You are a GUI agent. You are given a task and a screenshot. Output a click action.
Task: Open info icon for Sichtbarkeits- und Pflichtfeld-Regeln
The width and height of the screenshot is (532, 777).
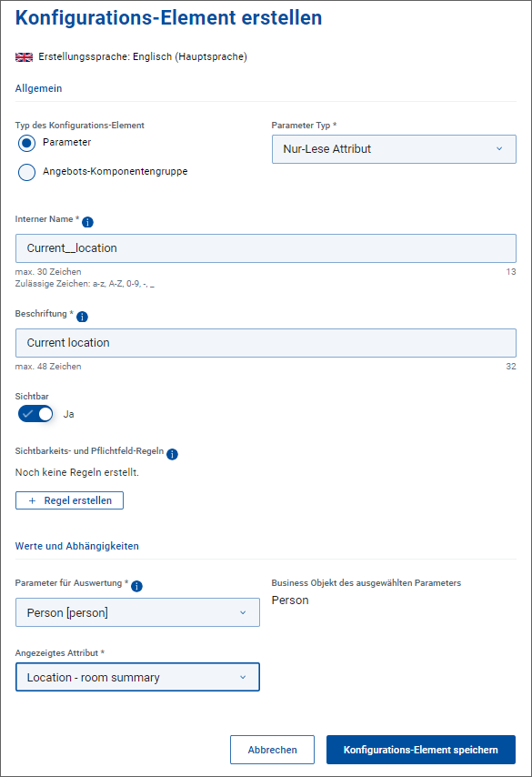point(172,454)
